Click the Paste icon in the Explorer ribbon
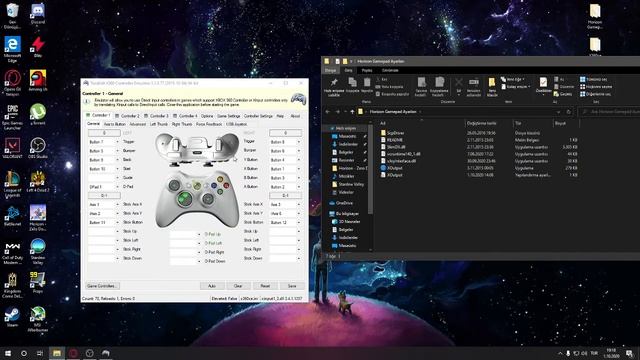 [x=367, y=85]
